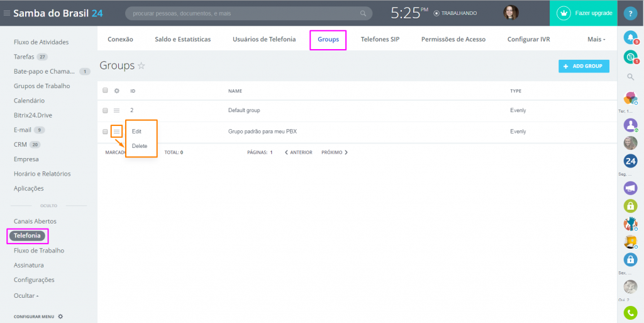
Task: Open the blonde woman photo chat in sidebar
Action: [630, 143]
